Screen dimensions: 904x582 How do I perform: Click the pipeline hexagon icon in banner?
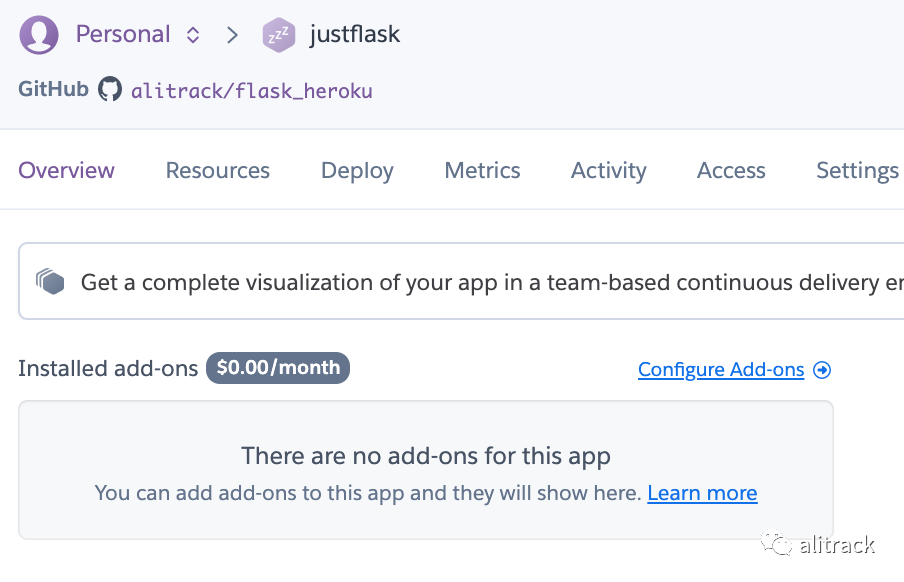tap(51, 282)
